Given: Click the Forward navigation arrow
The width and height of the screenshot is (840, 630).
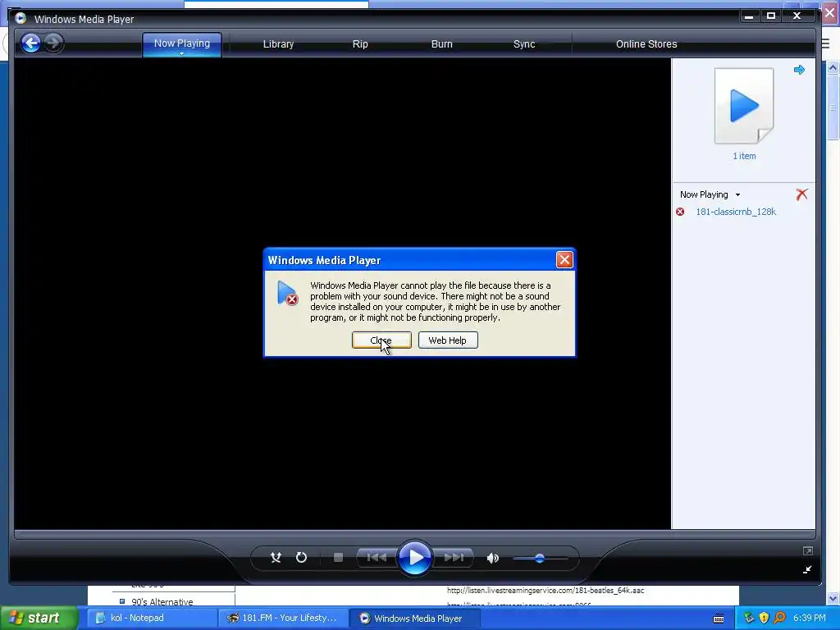Looking at the screenshot, I should click(x=53, y=43).
